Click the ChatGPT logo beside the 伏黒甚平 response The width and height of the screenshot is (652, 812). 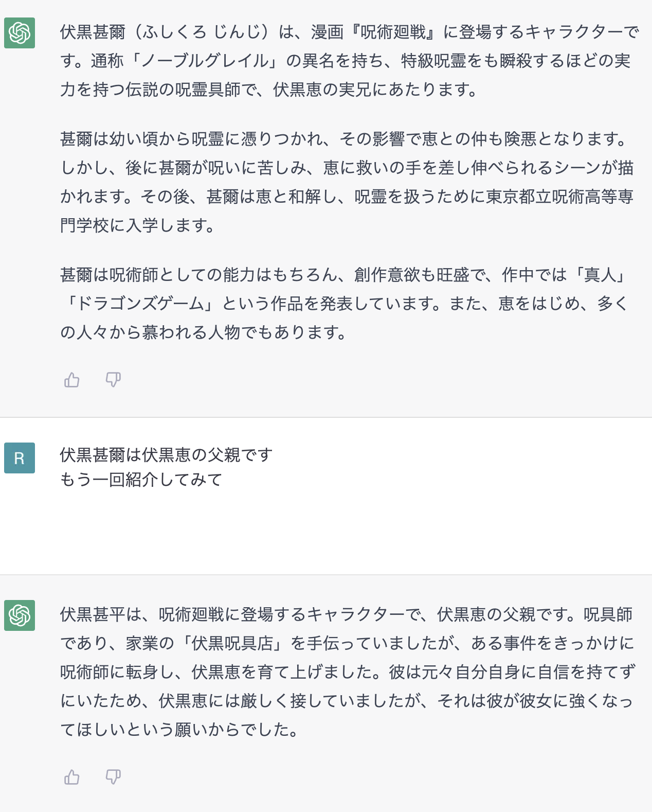pos(20,615)
